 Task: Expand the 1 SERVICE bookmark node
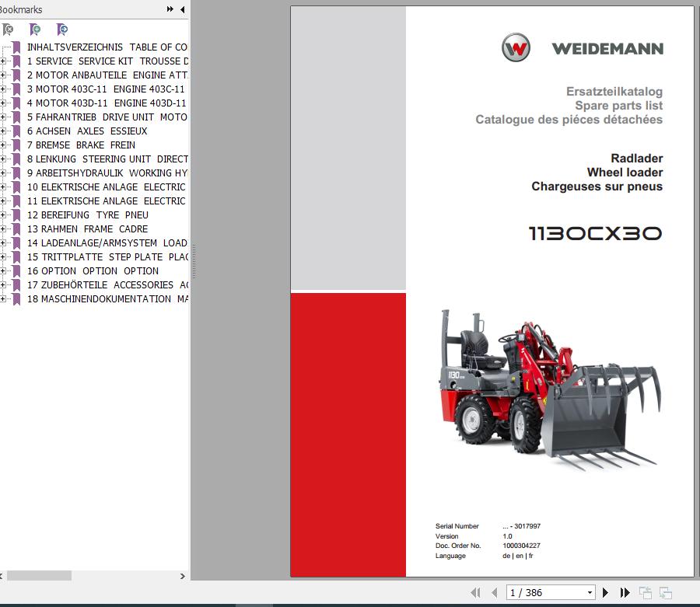coord(2,61)
